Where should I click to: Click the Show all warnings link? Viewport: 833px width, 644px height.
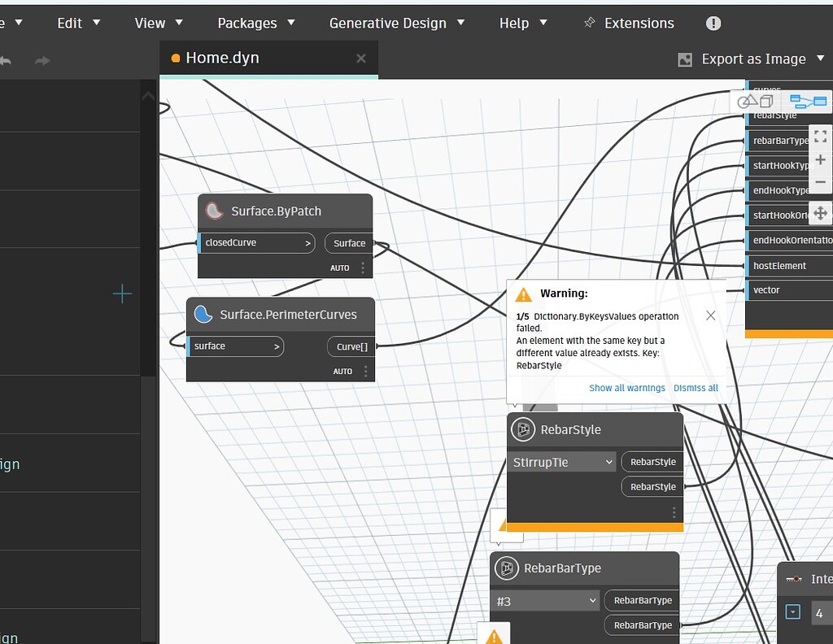tap(626, 388)
